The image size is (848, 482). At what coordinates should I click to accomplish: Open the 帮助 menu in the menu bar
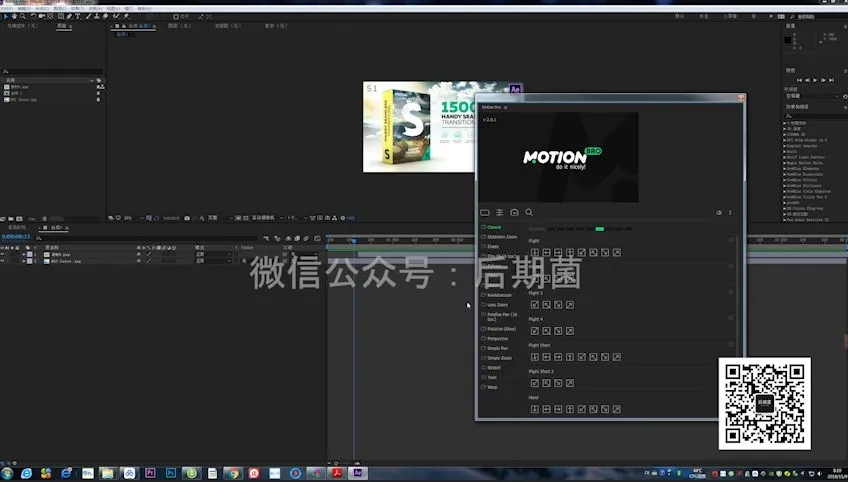pyautogui.click(x=144, y=9)
